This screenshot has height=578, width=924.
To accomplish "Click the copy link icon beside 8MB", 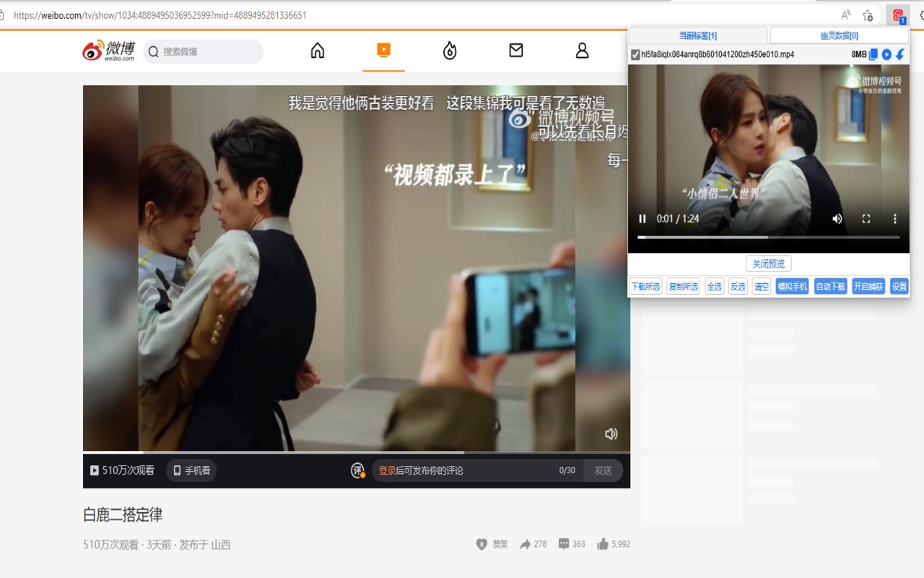I will click(873, 54).
